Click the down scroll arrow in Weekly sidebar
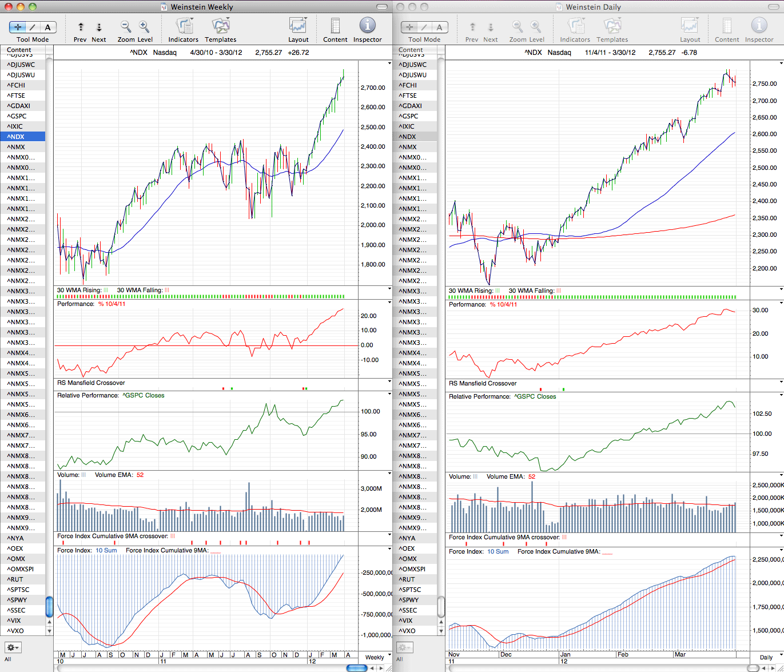This screenshot has height=672, width=784. coord(49,631)
